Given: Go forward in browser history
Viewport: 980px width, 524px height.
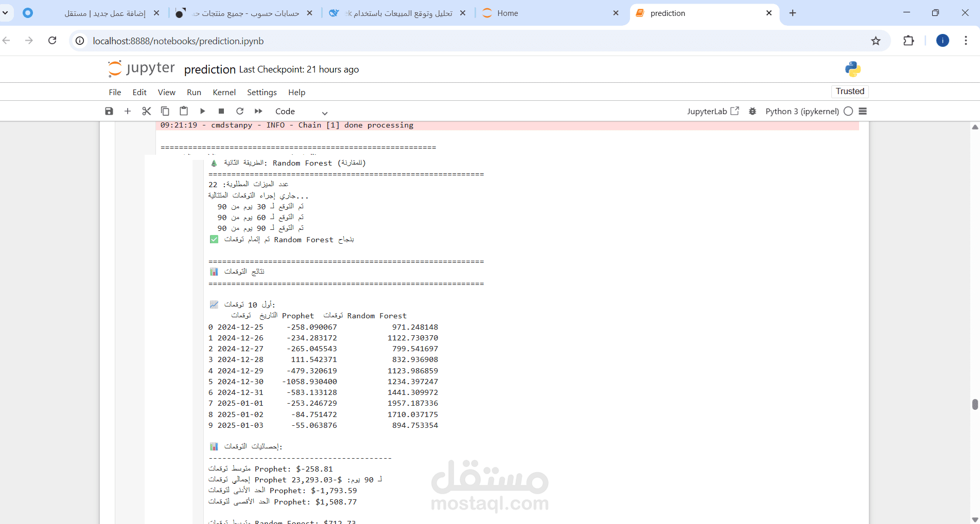Looking at the screenshot, I should click(x=29, y=41).
